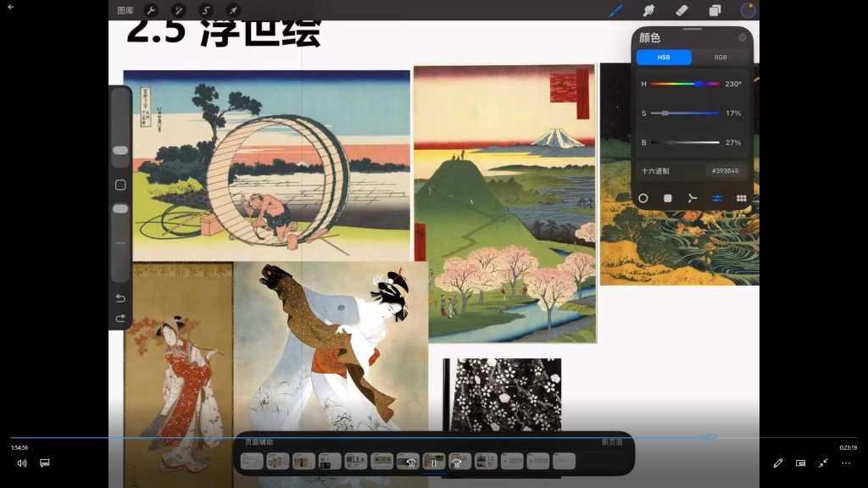The image size is (868, 488).
Task: Exit fullscreen with the shrink arrows
Action: 823,463
